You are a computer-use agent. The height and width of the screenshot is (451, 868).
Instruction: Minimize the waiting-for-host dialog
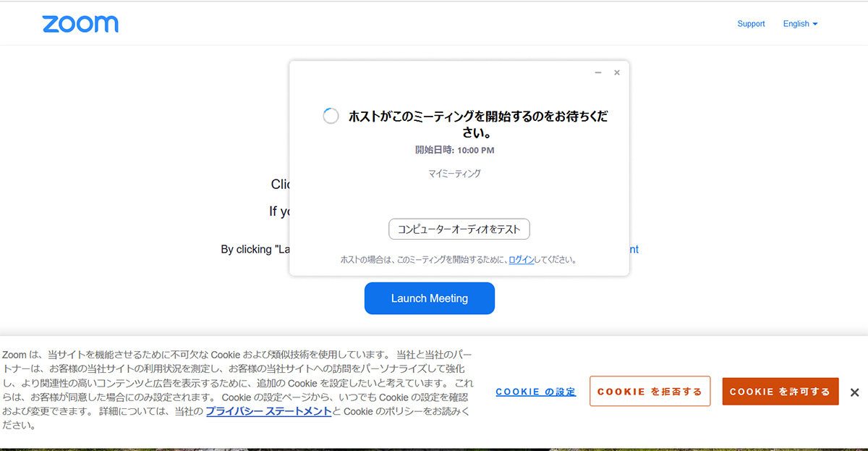click(x=598, y=72)
